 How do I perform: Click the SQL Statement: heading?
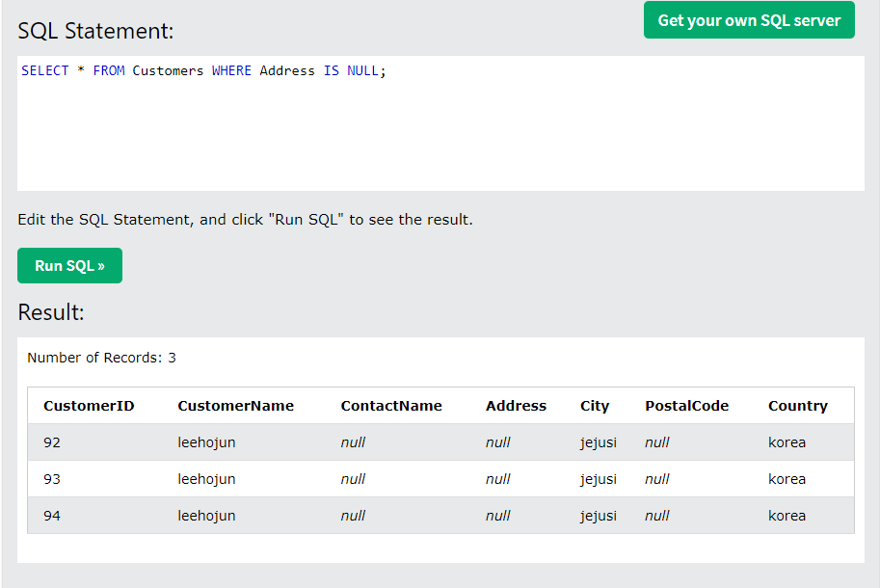pos(96,31)
